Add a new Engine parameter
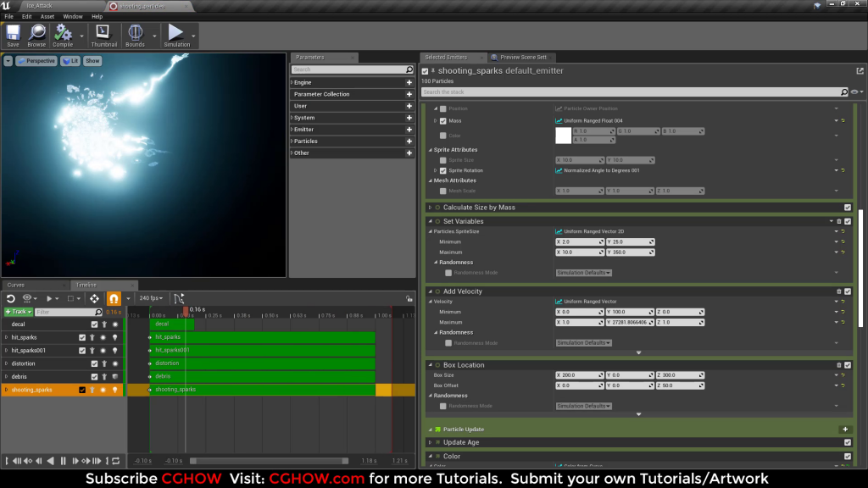Image resolution: width=868 pixels, height=488 pixels. [409, 82]
